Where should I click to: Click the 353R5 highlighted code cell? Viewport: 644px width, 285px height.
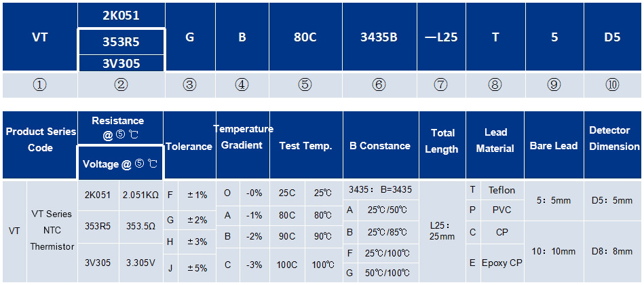pyautogui.click(x=121, y=42)
